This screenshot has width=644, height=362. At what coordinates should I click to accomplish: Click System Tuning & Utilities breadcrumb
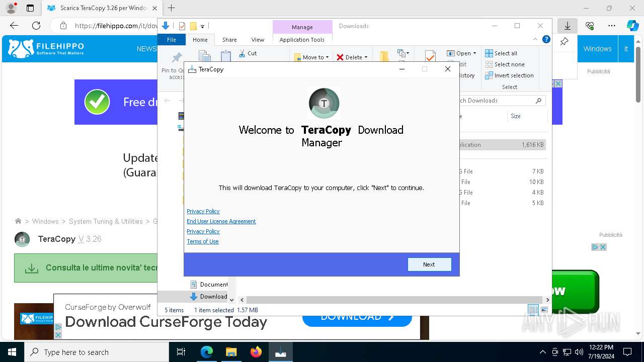point(106,221)
